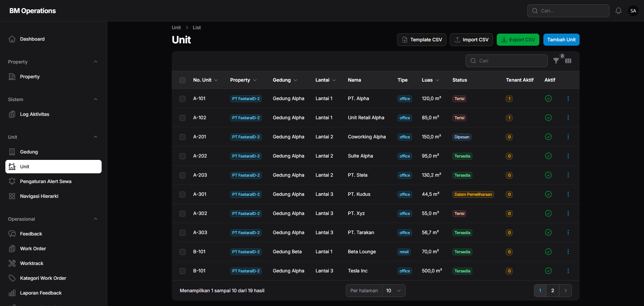Image resolution: width=644 pixels, height=306 pixels.
Task: Focus the table Cari search field
Action: coord(506,61)
